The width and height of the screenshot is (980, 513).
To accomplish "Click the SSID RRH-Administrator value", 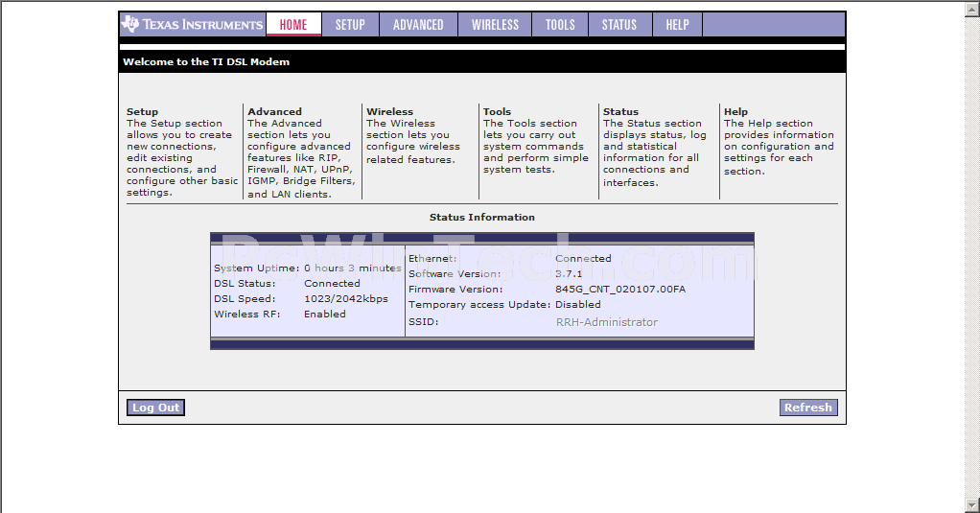I will click(607, 322).
